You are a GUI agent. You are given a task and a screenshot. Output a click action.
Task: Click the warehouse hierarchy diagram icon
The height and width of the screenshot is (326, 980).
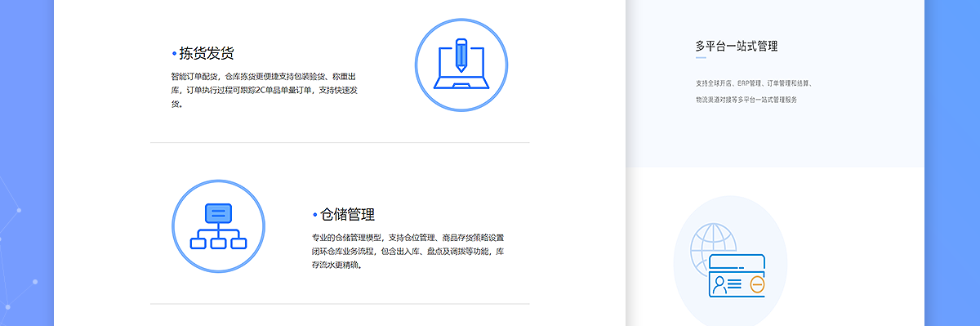coord(218,226)
